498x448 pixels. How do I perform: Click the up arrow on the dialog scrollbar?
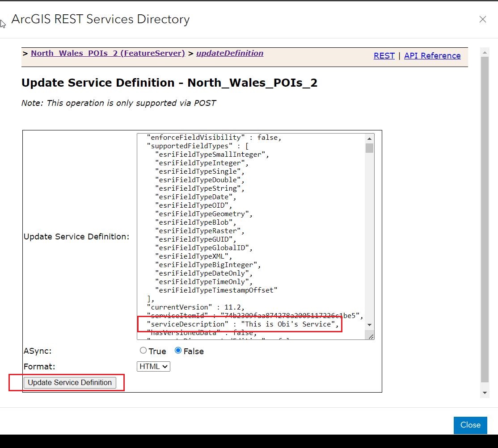click(x=485, y=52)
